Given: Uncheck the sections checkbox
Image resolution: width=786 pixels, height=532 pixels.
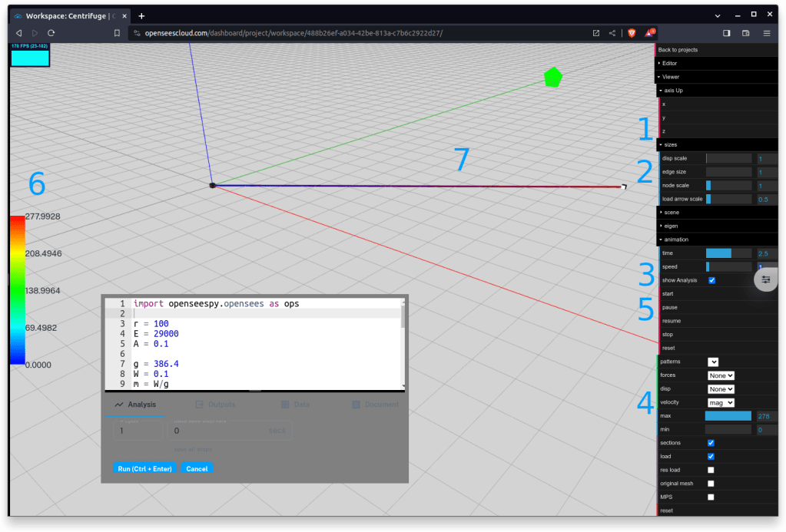Looking at the screenshot, I should pos(711,443).
